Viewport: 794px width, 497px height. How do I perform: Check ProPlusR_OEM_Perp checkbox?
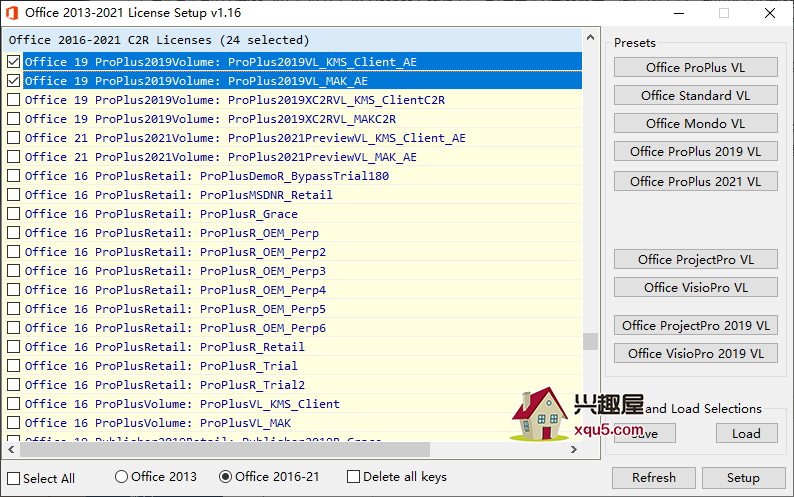point(14,233)
